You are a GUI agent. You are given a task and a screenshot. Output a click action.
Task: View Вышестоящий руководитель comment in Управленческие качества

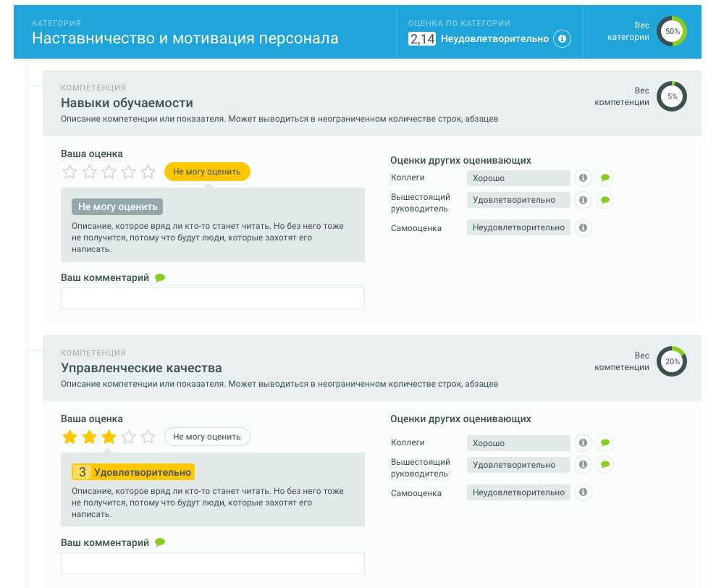coord(605,465)
